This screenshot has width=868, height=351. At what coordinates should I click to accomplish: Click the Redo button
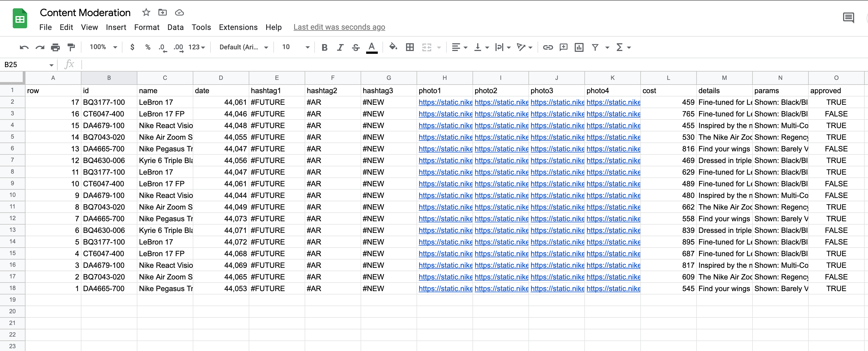40,47
